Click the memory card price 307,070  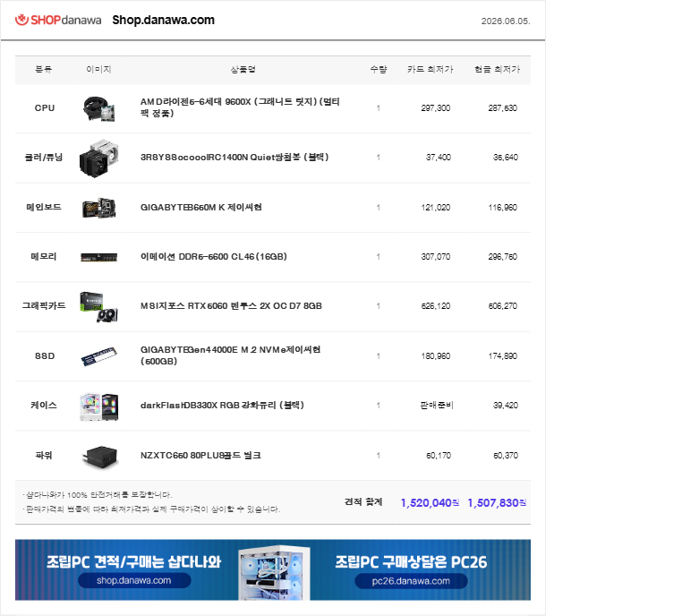click(435, 257)
